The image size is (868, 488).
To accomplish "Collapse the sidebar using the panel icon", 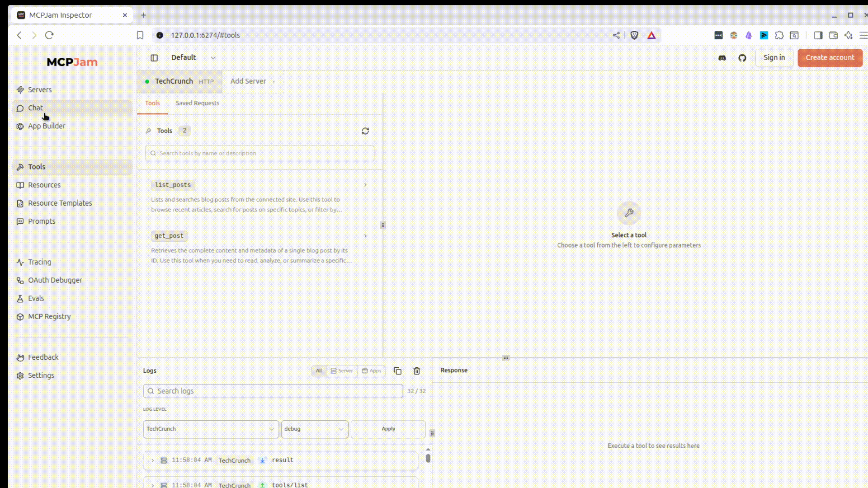I will point(154,58).
